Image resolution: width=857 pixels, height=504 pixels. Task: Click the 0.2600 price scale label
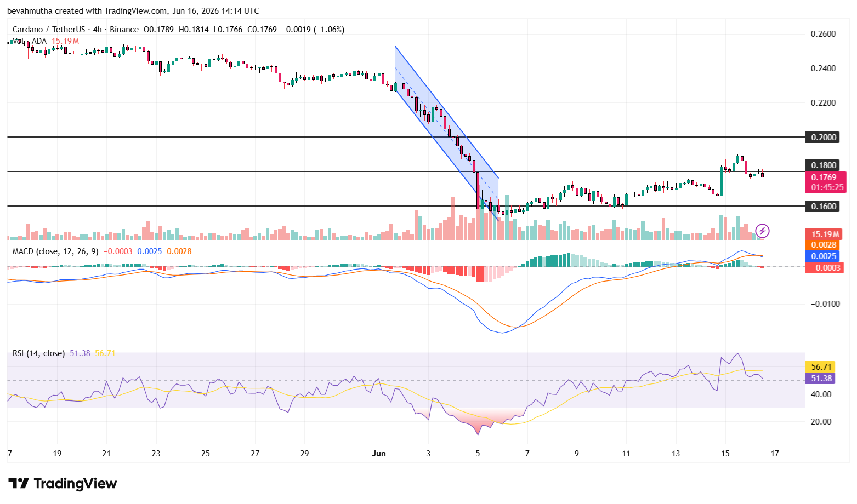point(824,34)
